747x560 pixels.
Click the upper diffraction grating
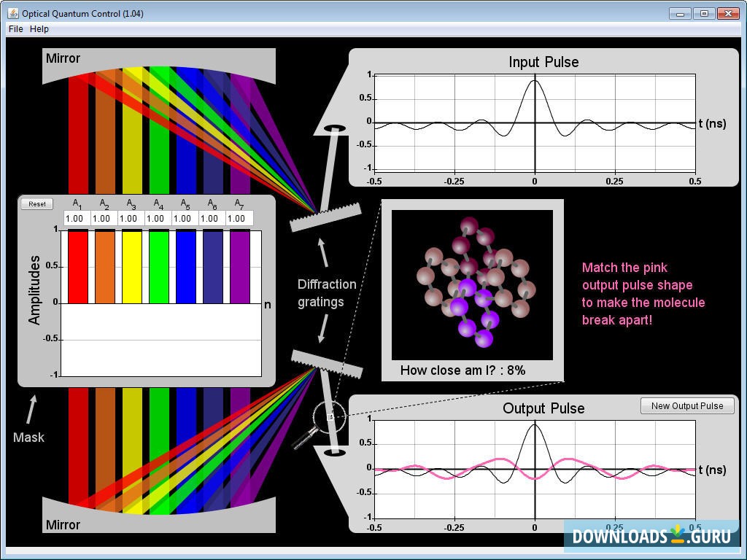click(326, 217)
